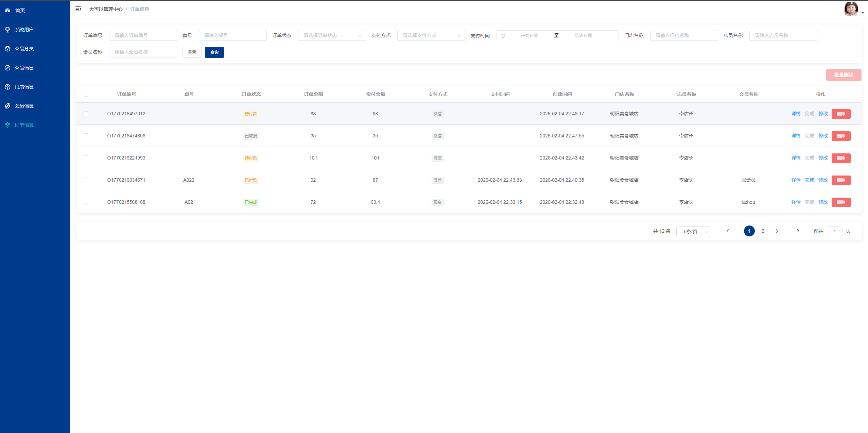Click the 结束日期 date field
The height and width of the screenshot is (433, 868).
[x=583, y=36]
